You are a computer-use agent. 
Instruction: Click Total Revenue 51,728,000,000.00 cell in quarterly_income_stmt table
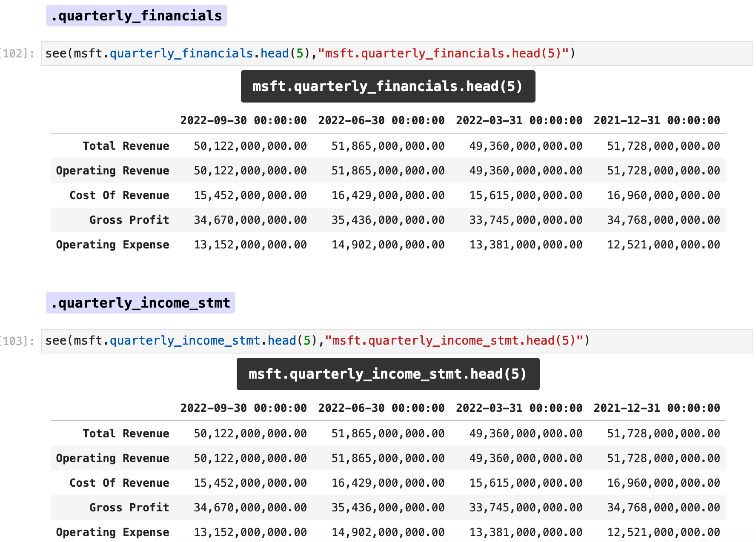[664, 434]
